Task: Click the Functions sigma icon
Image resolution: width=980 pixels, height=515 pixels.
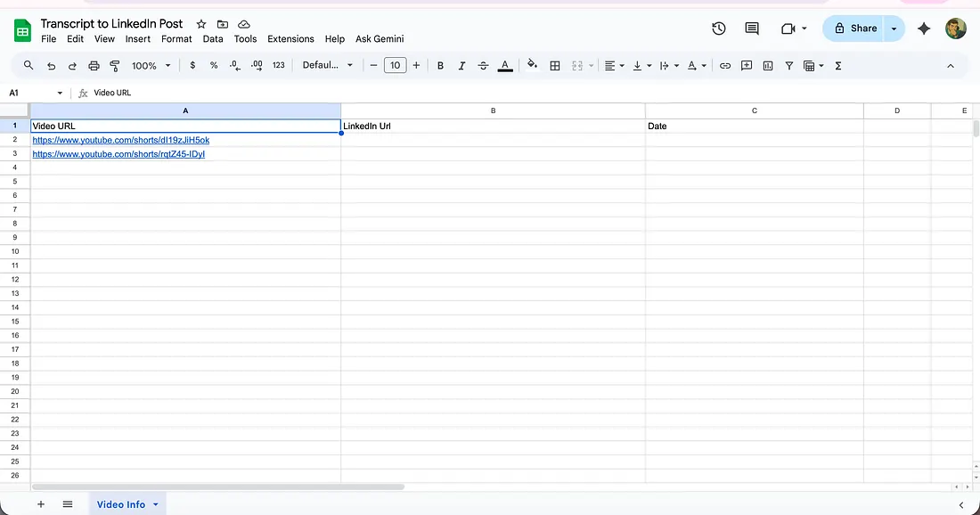Action: 838,66
